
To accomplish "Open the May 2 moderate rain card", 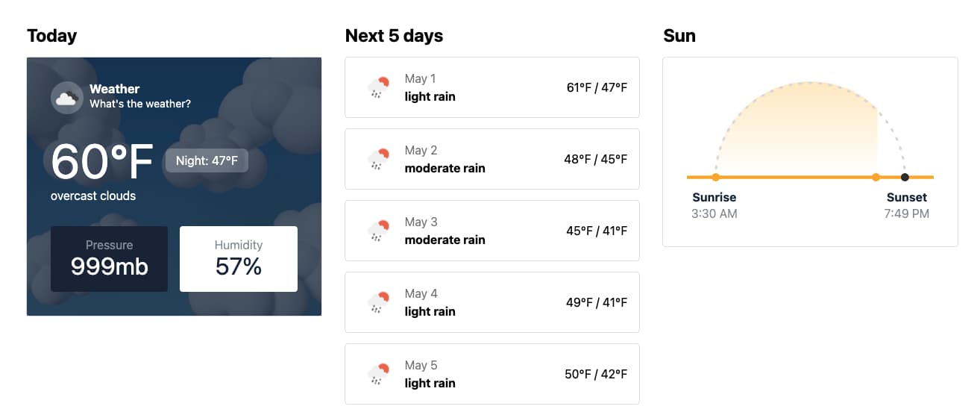I will coord(492,159).
